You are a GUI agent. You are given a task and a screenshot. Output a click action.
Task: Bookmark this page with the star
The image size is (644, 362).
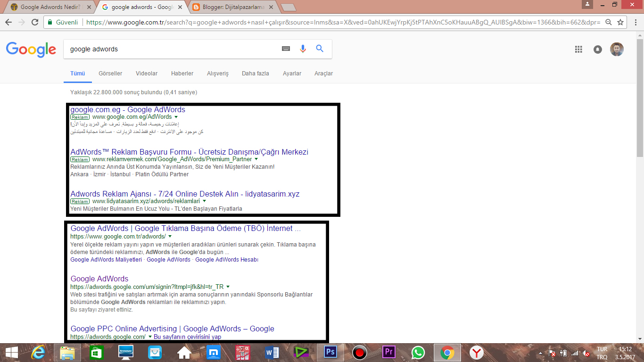point(620,22)
